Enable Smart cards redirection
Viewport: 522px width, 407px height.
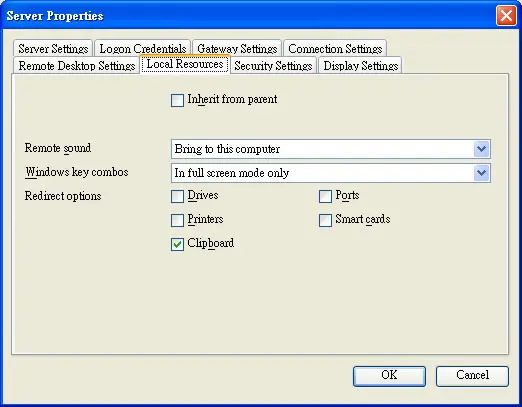coord(325,220)
